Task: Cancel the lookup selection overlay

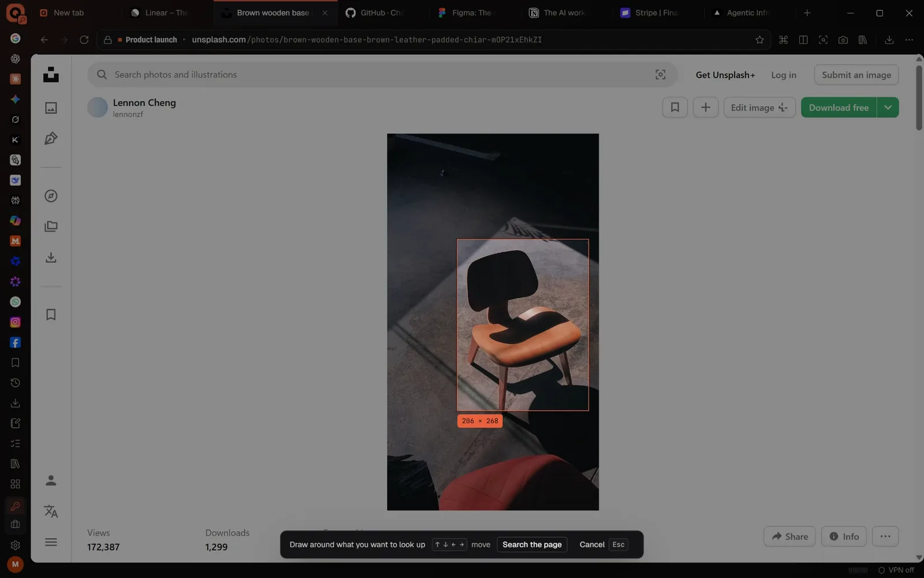Action: tap(602, 544)
